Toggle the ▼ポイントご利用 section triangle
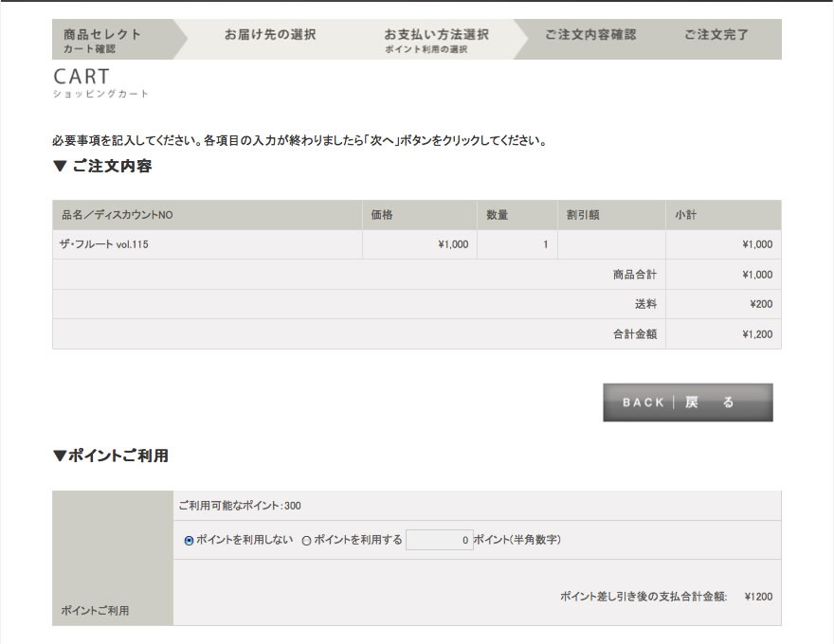The width and height of the screenshot is (834, 644). click(61, 456)
